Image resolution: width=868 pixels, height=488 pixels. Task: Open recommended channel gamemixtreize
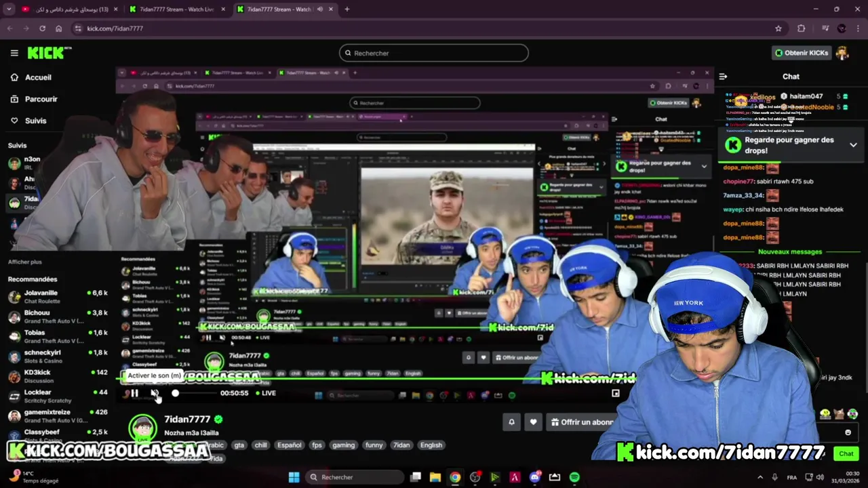click(x=58, y=415)
